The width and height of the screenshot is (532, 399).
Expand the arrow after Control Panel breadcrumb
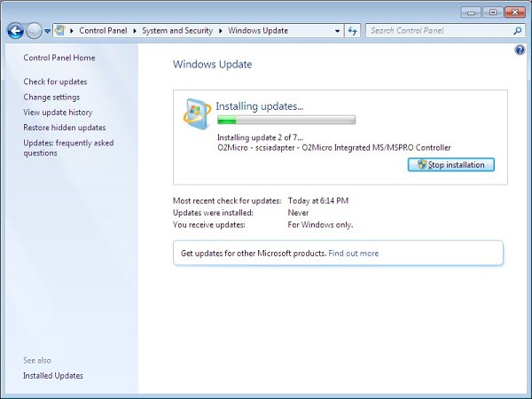point(135,31)
